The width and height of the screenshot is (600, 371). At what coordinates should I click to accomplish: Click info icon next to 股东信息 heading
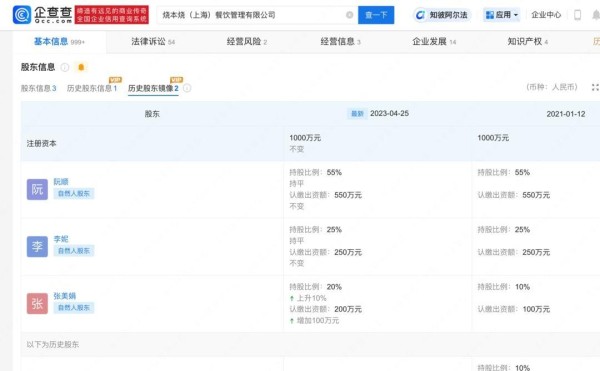[65, 67]
